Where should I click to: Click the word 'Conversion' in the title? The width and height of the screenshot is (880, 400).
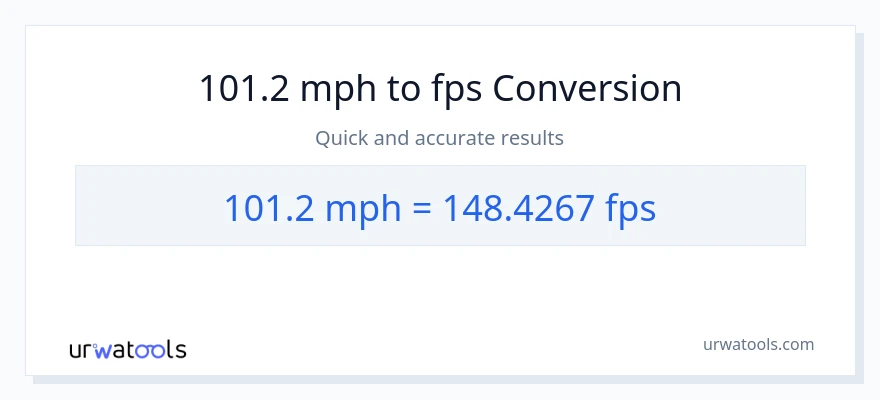[587, 89]
